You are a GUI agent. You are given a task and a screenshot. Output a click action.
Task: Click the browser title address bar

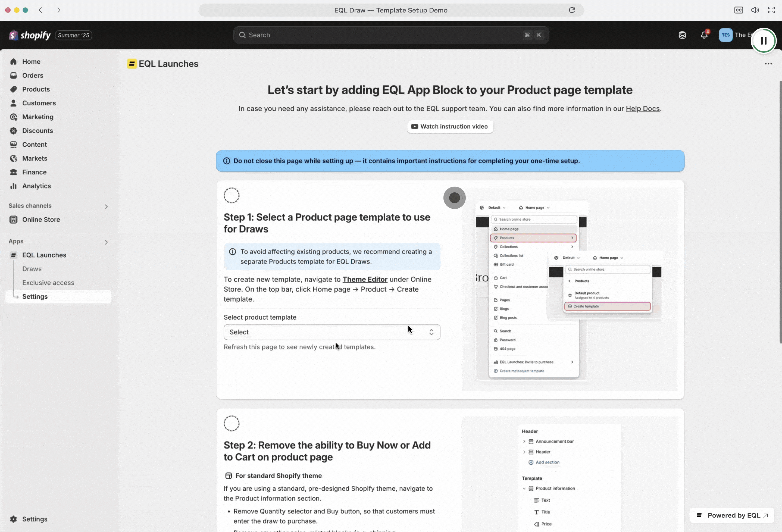[x=391, y=10]
